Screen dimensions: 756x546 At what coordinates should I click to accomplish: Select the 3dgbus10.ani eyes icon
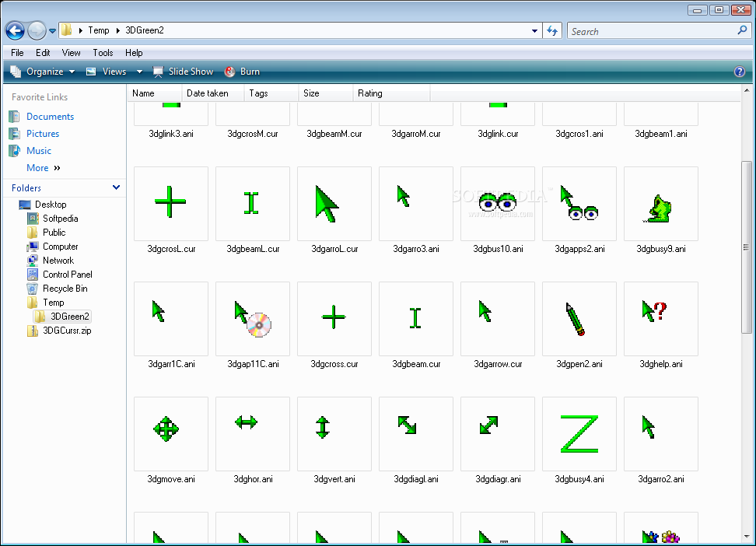tap(498, 203)
